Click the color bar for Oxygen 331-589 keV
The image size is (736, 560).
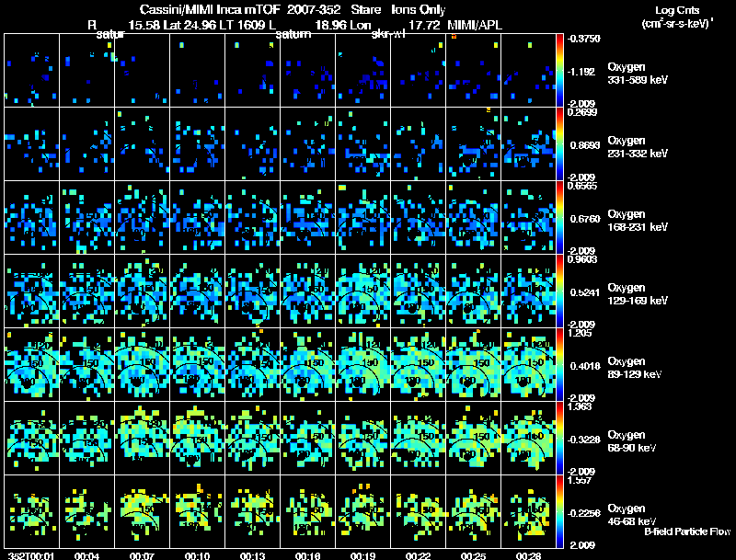coord(560,70)
